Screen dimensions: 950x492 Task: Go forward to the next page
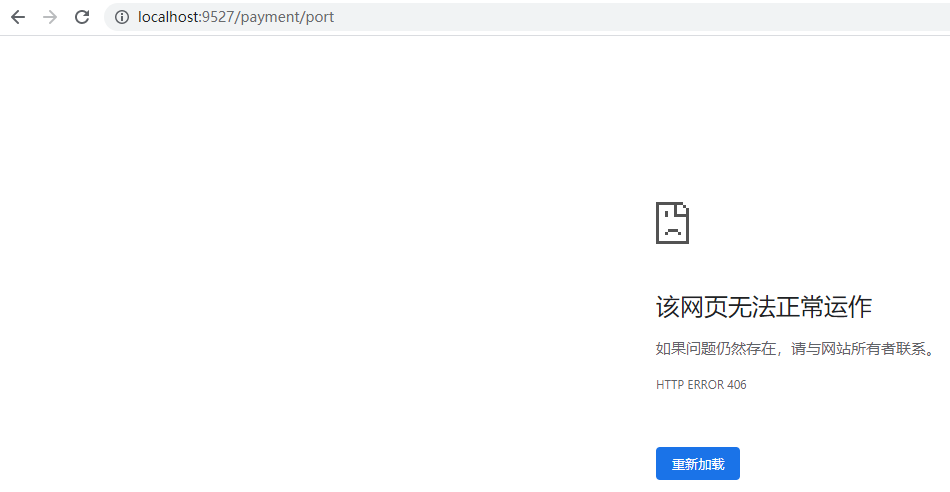(x=50, y=17)
